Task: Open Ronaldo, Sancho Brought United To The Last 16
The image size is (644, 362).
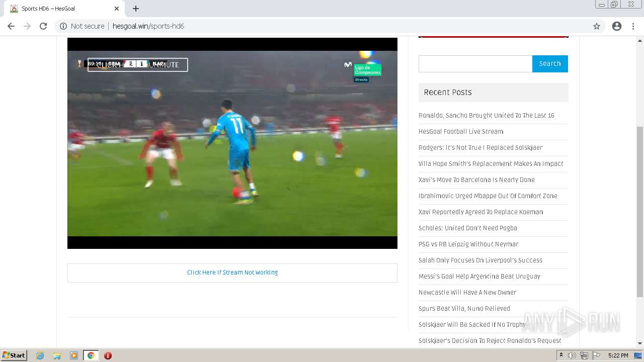Action: 487,116
